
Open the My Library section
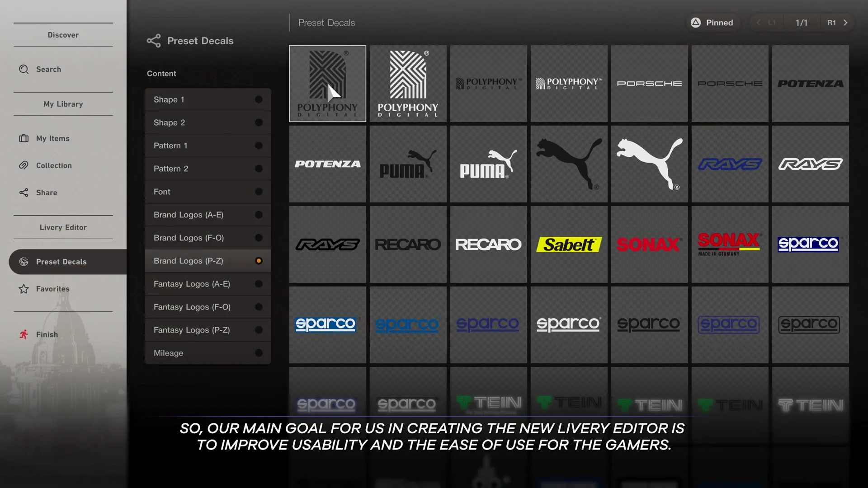tap(63, 104)
